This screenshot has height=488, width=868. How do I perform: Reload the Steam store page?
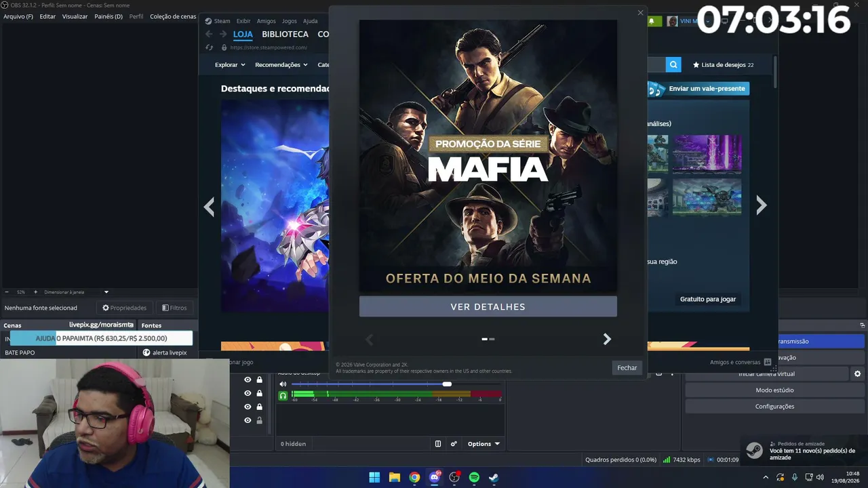pyautogui.click(x=209, y=47)
